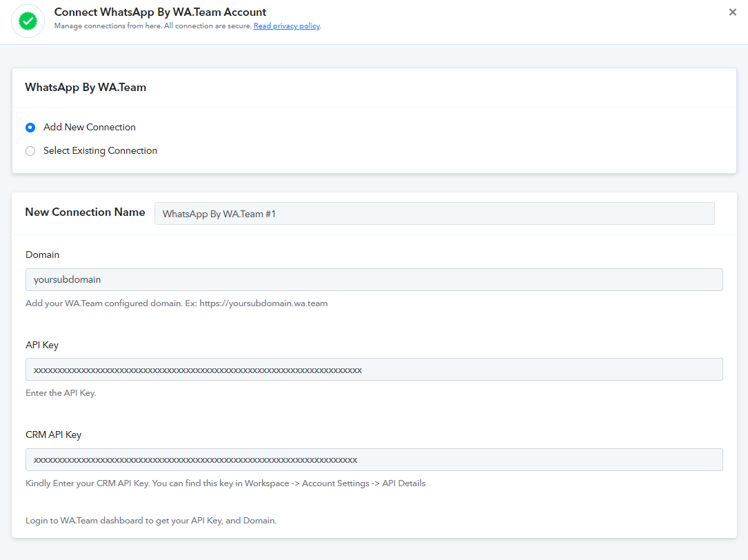The height and width of the screenshot is (560, 748).
Task: Close the Connect WhatsApp dialog
Action: tap(732, 12)
